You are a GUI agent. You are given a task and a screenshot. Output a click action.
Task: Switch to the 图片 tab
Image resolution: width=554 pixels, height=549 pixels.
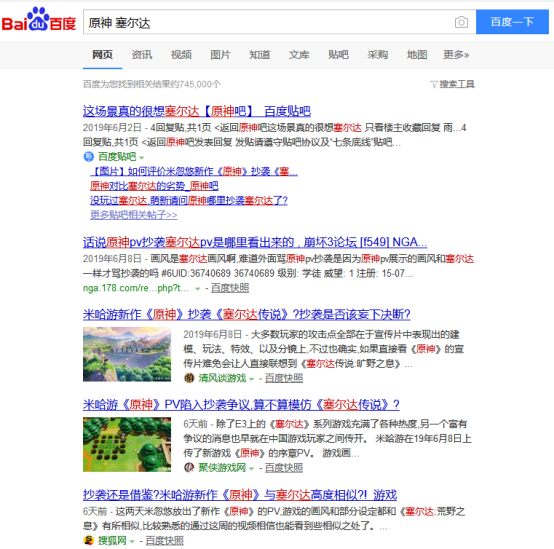(220, 55)
